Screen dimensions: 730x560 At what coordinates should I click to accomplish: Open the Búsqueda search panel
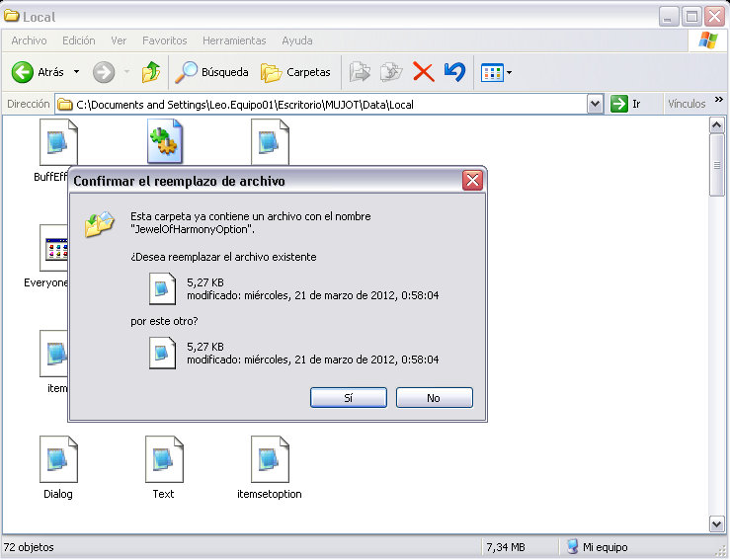[211, 72]
